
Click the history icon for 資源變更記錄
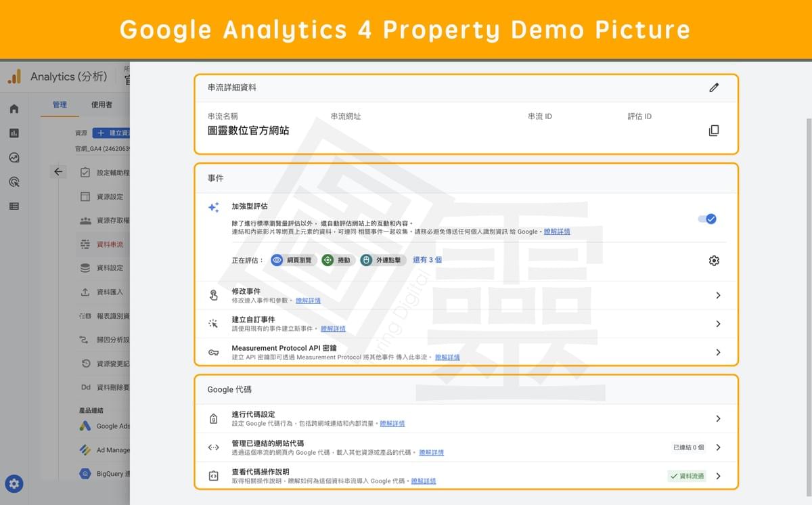pos(85,364)
